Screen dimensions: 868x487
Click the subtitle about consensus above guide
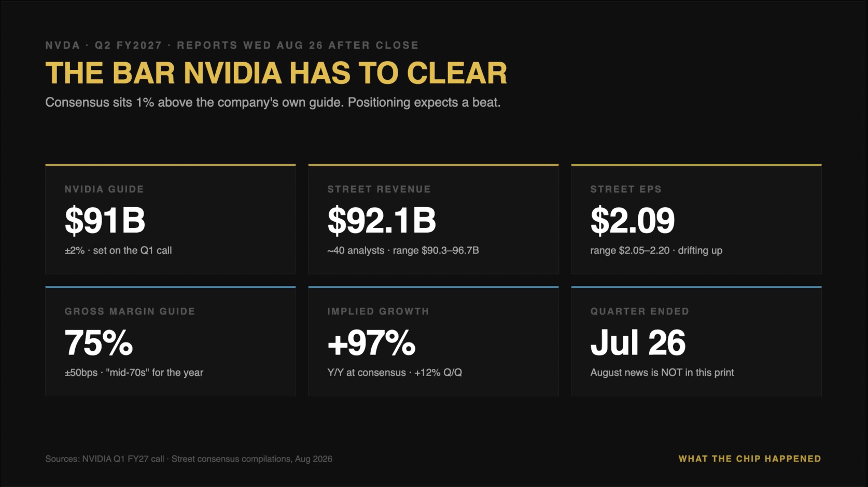click(273, 102)
